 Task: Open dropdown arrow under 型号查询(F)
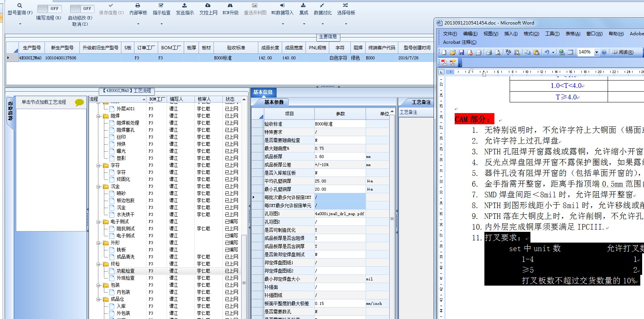pos(20,24)
